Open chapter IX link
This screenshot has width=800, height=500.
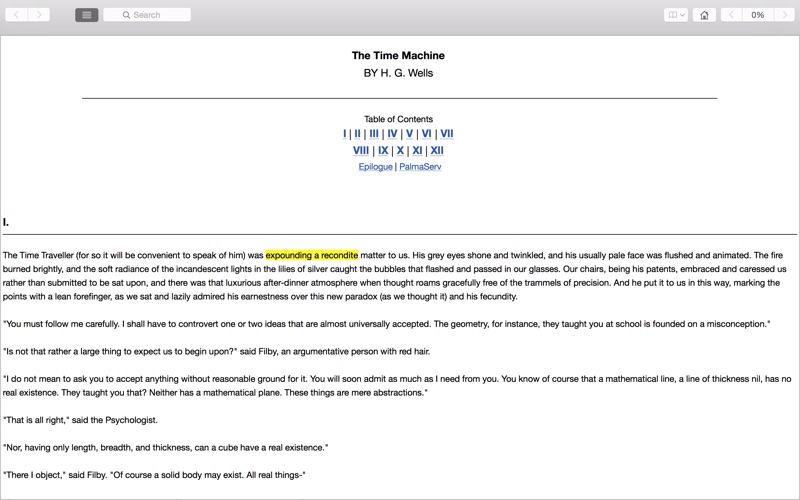(383, 151)
